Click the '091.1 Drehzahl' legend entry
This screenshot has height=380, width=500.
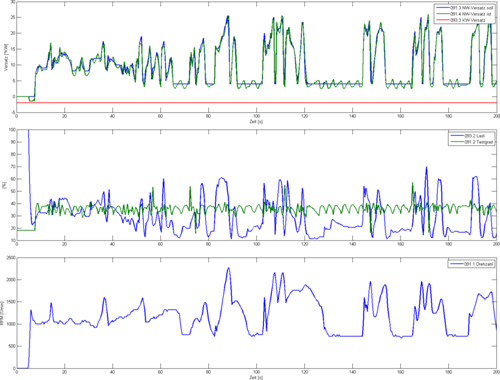(x=471, y=264)
